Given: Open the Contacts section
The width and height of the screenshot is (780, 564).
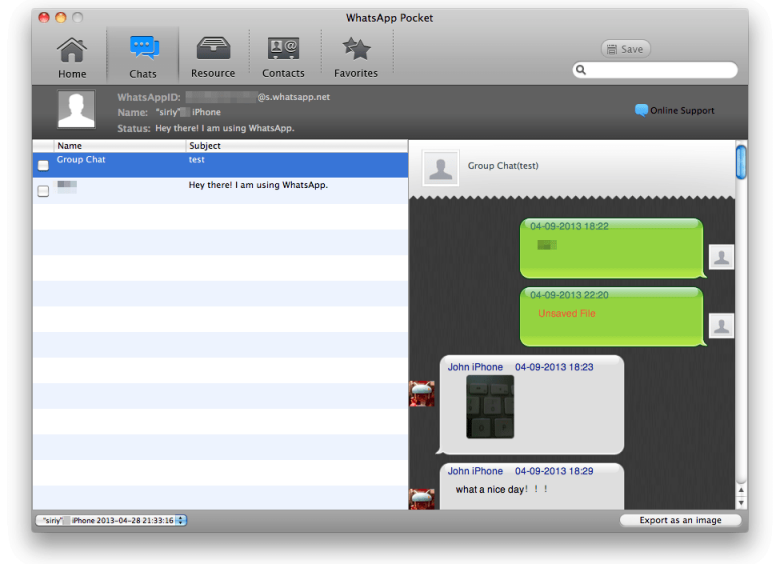Looking at the screenshot, I should (283, 57).
